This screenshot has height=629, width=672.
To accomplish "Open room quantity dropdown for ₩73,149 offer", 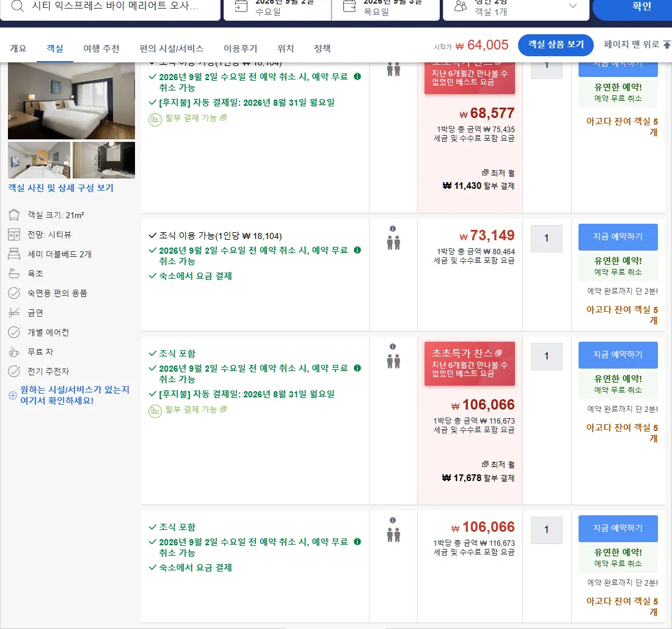I will (546, 238).
